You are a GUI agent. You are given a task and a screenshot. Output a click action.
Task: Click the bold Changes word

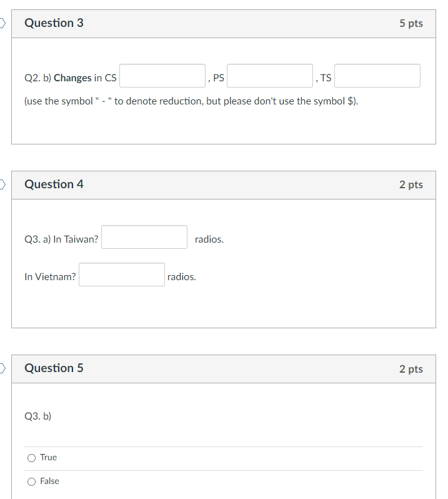pyautogui.click(x=72, y=78)
